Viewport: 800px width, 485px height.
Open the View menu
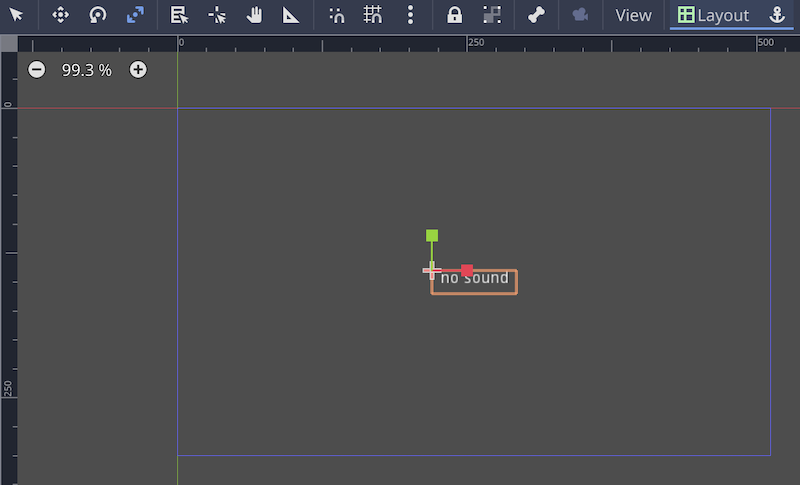[633, 15]
